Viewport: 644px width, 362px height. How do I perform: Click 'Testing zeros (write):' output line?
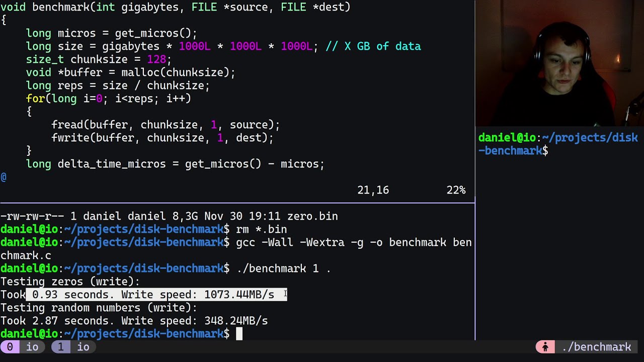tap(70, 282)
